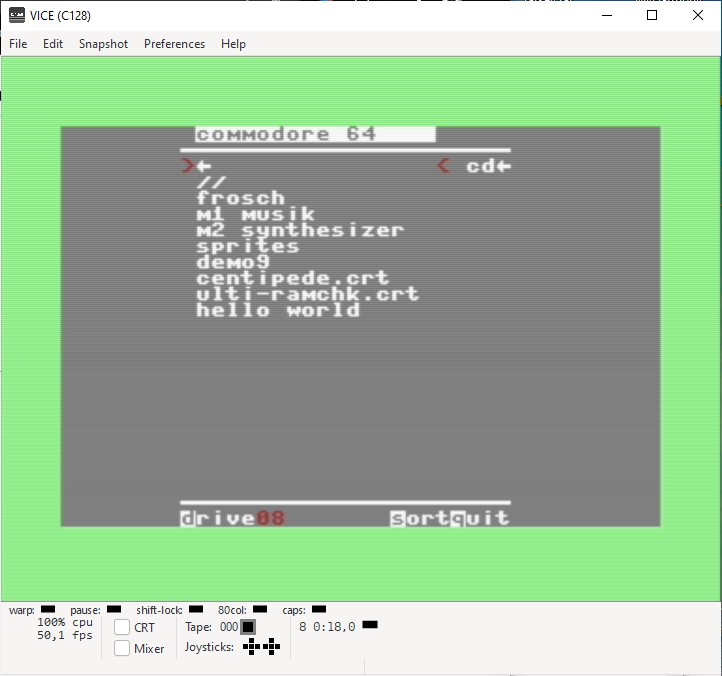Click the pause status LED indicator

114,609
